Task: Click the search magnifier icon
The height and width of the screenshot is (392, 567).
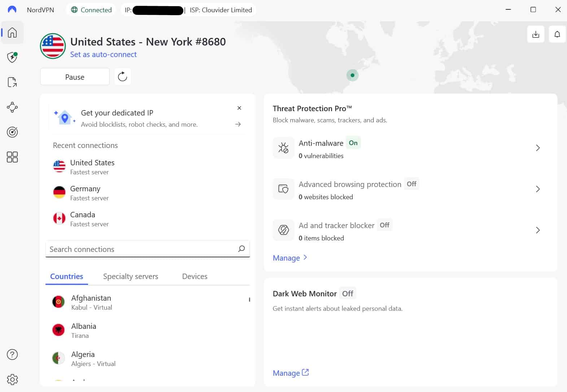Action: pos(241,249)
